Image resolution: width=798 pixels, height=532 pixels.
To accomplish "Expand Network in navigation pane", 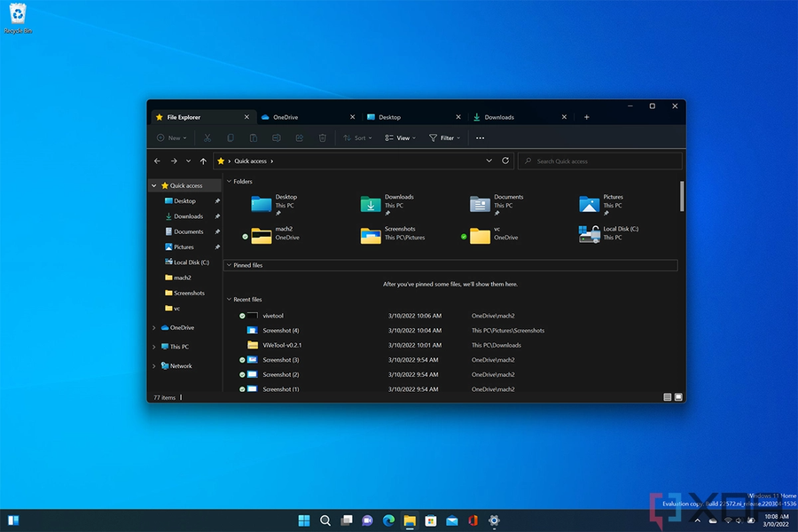I will click(154, 366).
